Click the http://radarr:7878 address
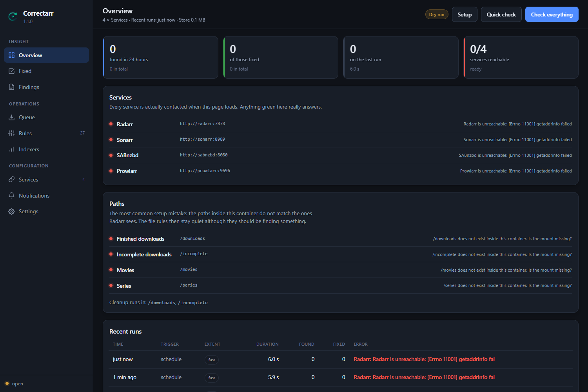The width and height of the screenshot is (588, 392). [202, 123]
